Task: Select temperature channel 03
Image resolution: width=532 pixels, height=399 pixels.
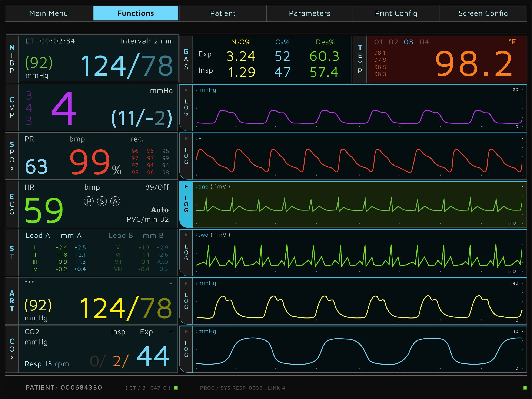Action: pos(408,42)
